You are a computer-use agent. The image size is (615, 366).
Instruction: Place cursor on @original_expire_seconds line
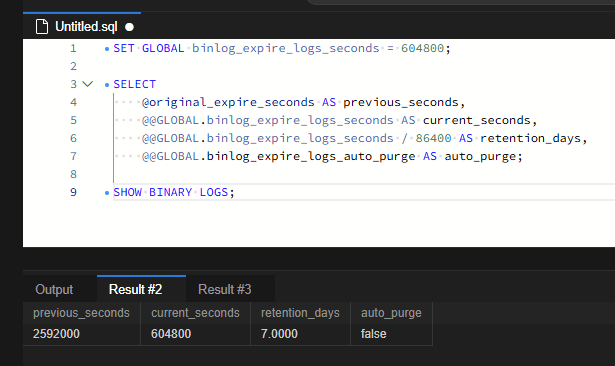[303, 102]
